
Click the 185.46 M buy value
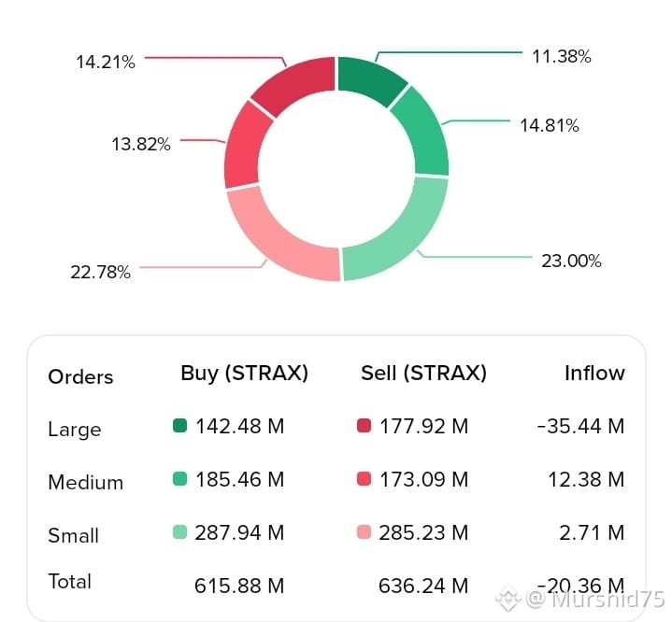click(x=239, y=479)
